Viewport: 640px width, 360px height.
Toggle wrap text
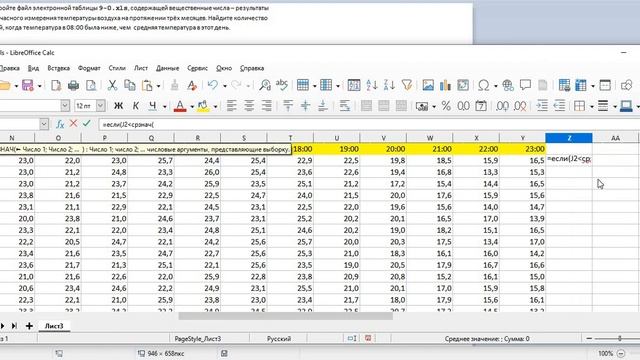345,106
